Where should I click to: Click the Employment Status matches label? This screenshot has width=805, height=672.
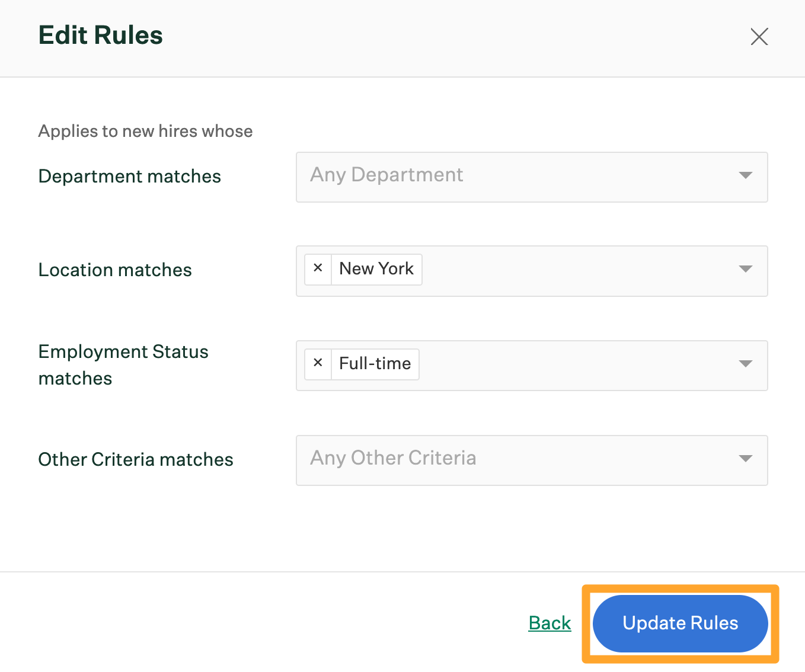[123, 365]
